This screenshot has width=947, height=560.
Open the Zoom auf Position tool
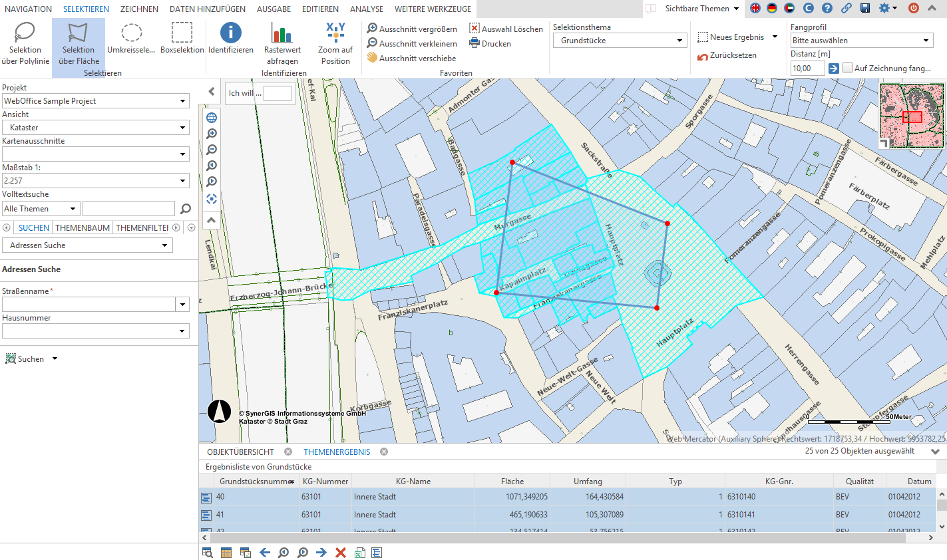(x=335, y=41)
